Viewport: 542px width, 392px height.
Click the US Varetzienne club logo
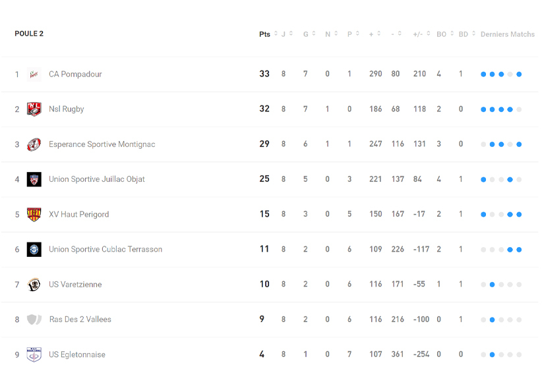[x=34, y=285]
